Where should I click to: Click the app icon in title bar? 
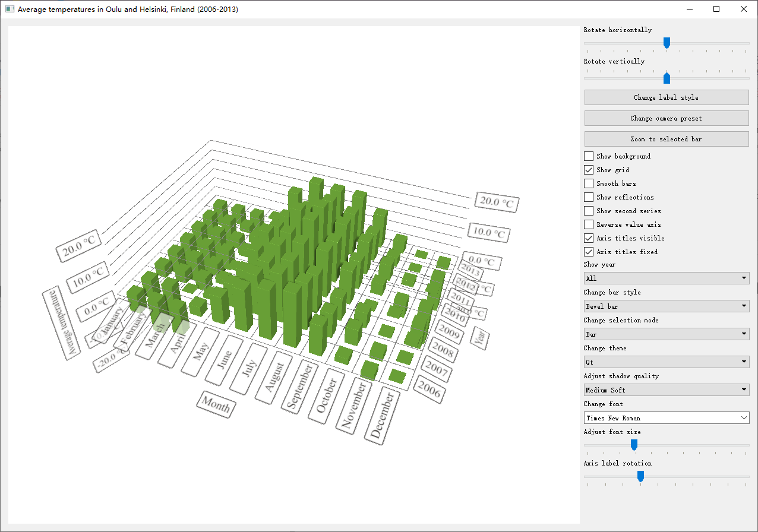pos(10,9)
